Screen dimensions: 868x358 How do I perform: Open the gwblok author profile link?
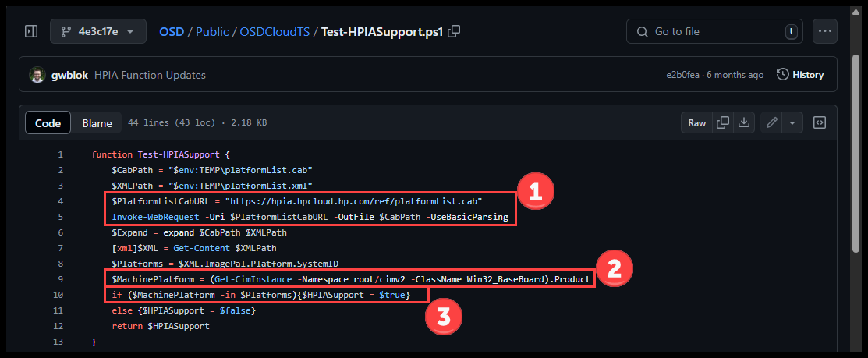point(69,75)
